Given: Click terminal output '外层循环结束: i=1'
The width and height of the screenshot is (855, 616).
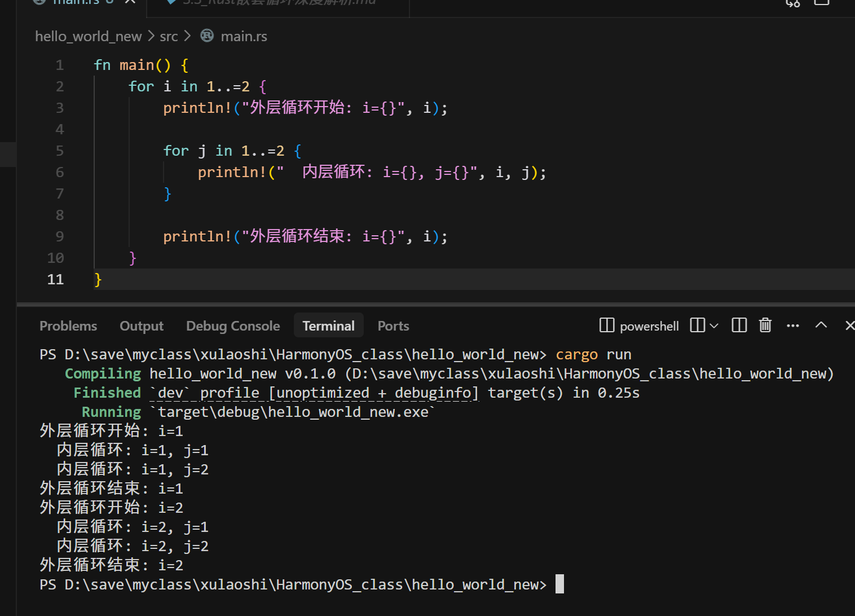Looking at the screenshot, I should click(111, 489).
